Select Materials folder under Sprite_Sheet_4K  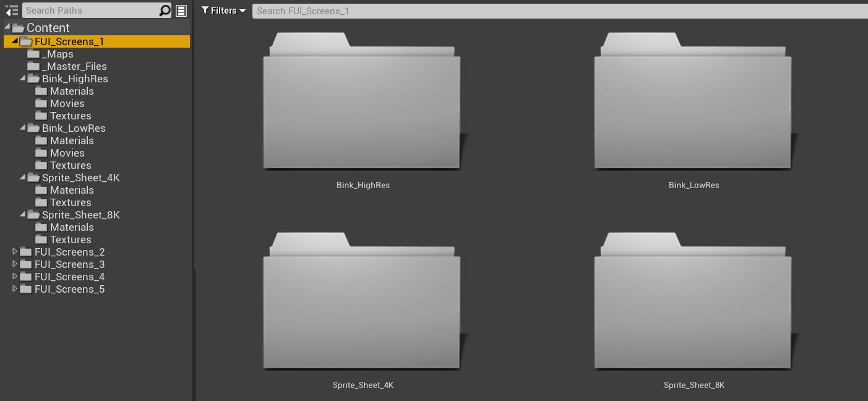coord(71,190)
